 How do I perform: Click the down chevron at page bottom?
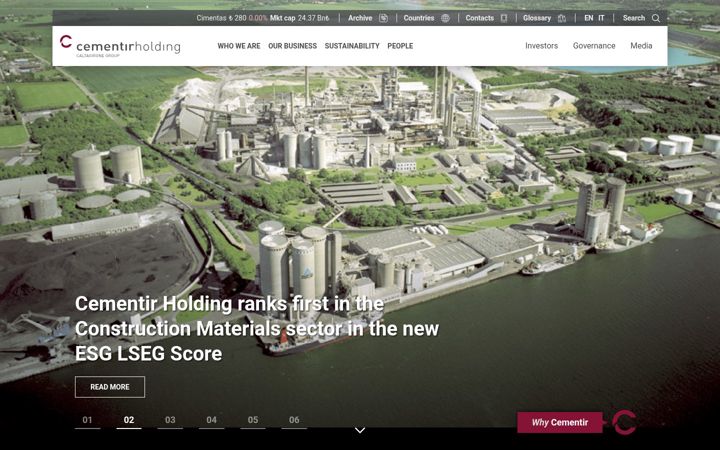[360, 430]
